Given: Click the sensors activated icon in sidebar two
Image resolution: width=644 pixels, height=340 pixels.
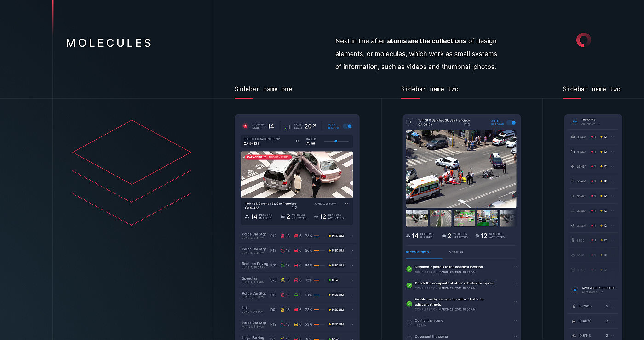Looking at the screenshot, I should click(477, 236).
